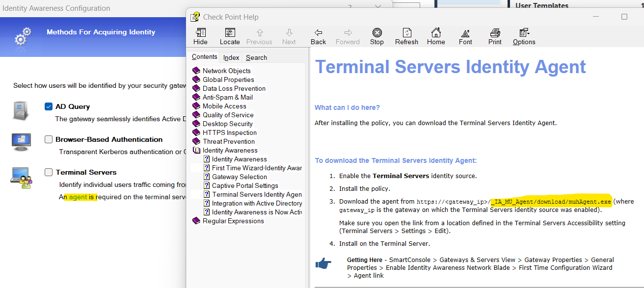Refresh the help topic page
644x288 pixels.
pyautogui.click(x=406, y=34)
